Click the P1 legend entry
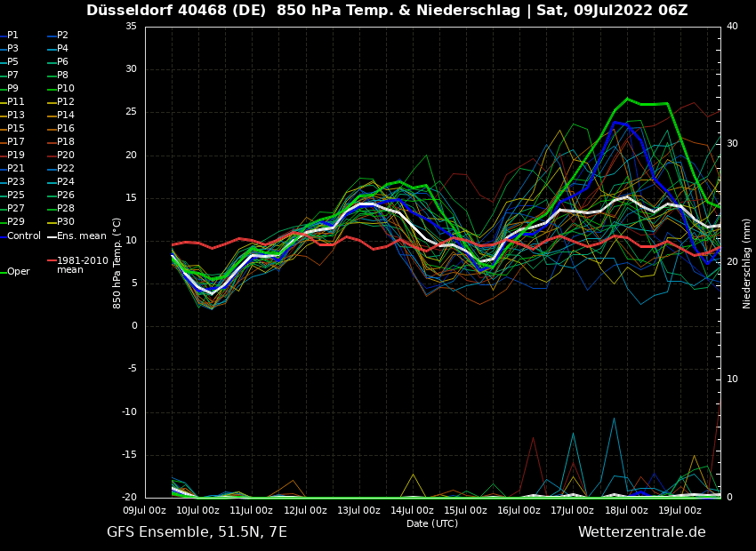Viewport: 756px width, 551px height. (x=12, y=36)
